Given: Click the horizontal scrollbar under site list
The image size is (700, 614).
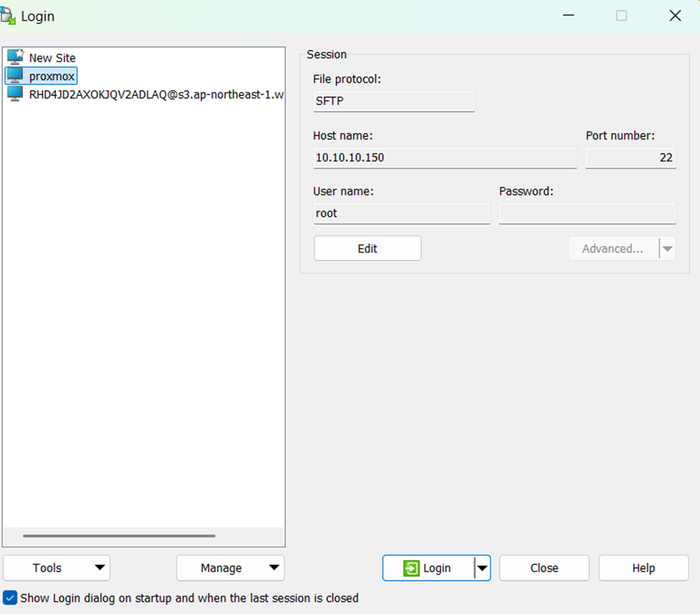Looking at the screenshot, I should tap(119, 536).
